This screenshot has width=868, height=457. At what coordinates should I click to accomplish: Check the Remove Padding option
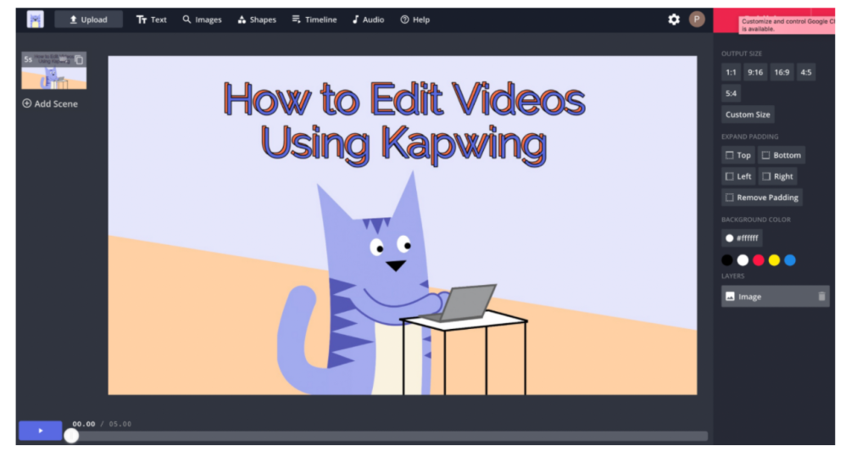click(729, 198)
